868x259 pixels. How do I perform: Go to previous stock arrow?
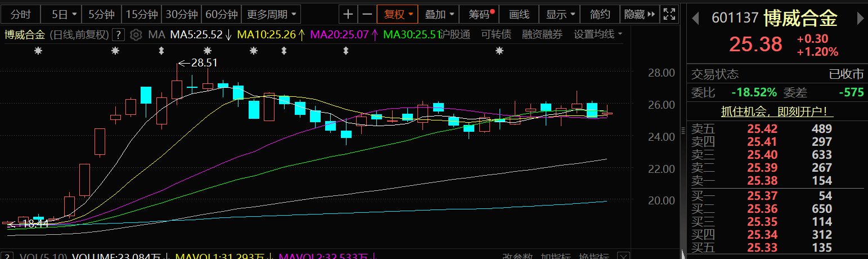pyautogui.click(x=696, y=19)
